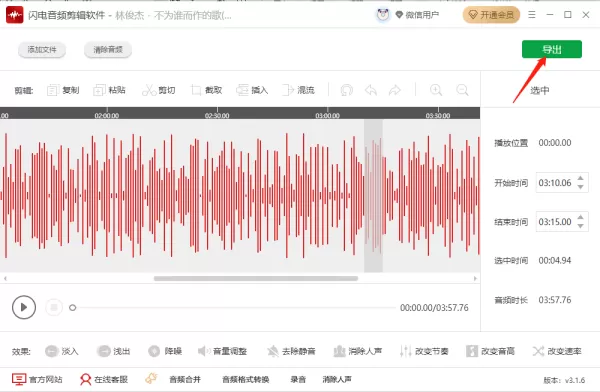Apply the 去除静音 remove silence effect
Viewport: 600px width, 392px height.
click(291, 351)
